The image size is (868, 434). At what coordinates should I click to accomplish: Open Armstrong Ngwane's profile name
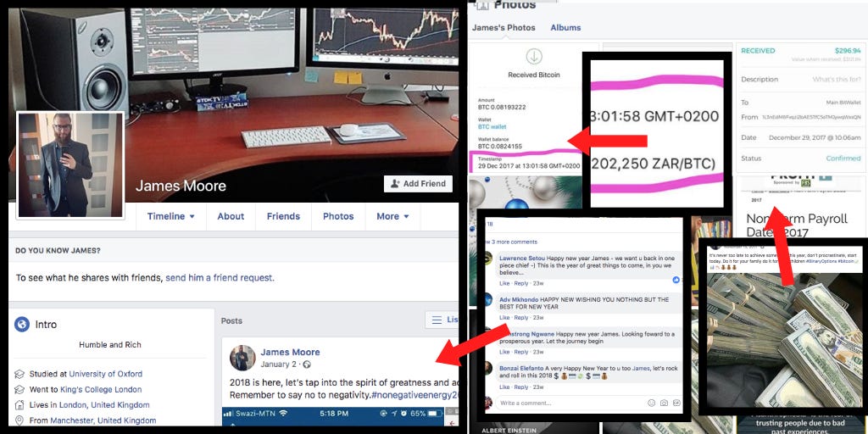527,334
